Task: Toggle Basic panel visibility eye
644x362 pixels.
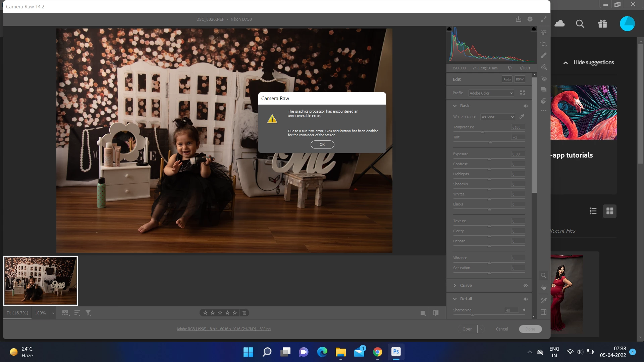Action: tap(526, 106)
